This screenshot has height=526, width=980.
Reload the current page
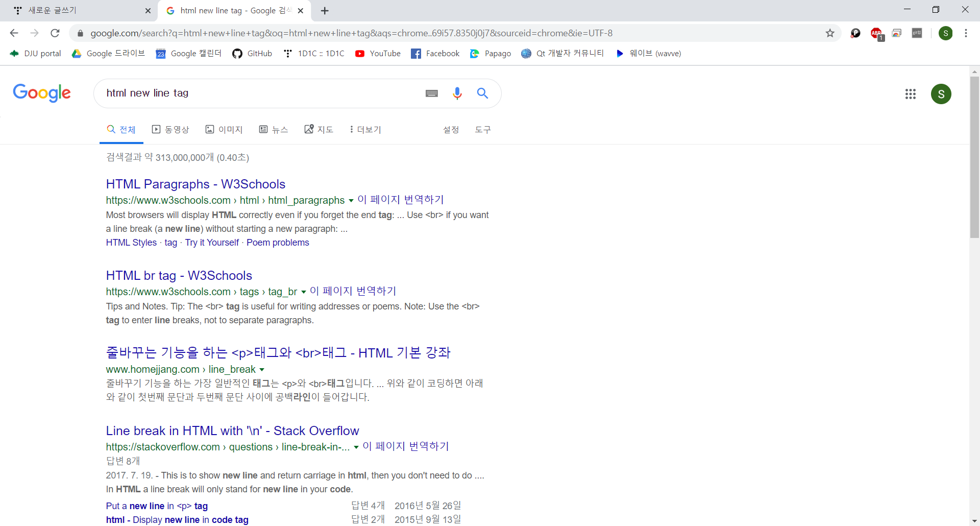[55, 33]
